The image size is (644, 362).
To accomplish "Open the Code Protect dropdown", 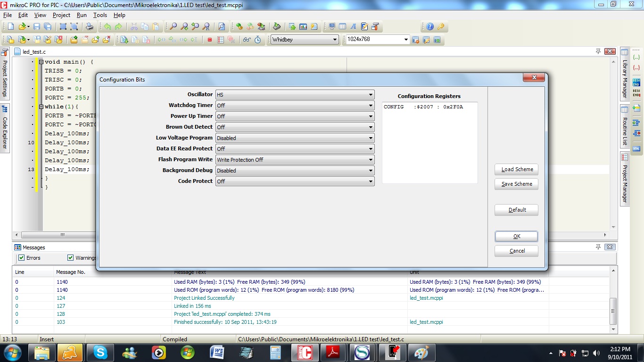I will tap(295, 181).
